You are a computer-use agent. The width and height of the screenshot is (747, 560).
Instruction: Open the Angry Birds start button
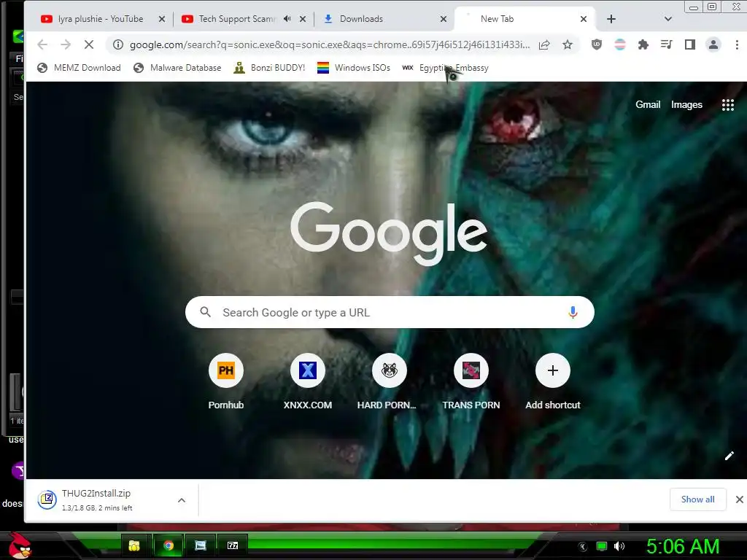[20, 545]
